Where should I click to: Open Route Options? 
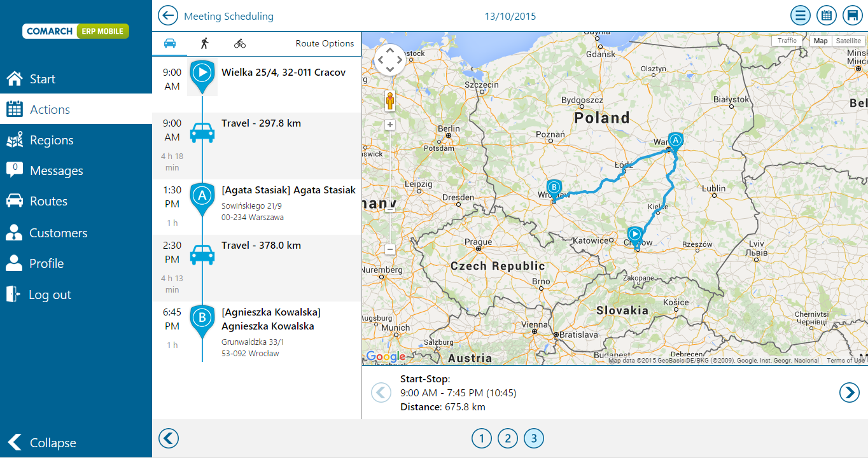click(325, 43)
